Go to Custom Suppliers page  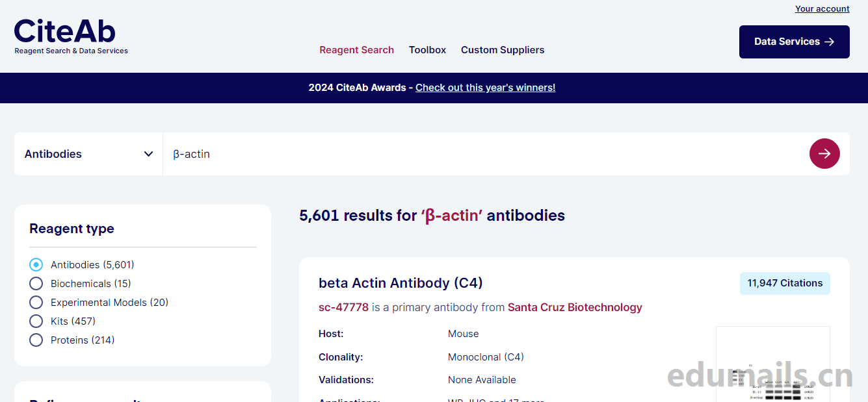pyautogui.click(x=503, y=50)
